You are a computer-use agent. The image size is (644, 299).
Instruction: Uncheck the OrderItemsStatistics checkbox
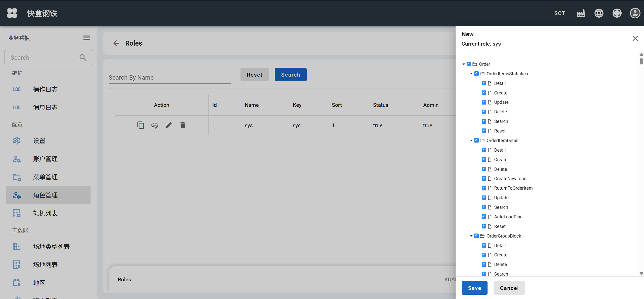476,74
